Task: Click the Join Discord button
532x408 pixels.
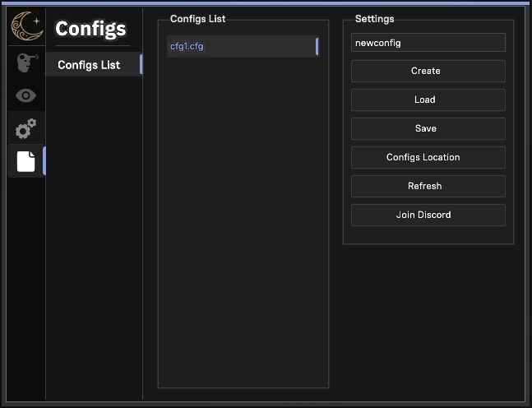Action: click(x=428, y=215)
